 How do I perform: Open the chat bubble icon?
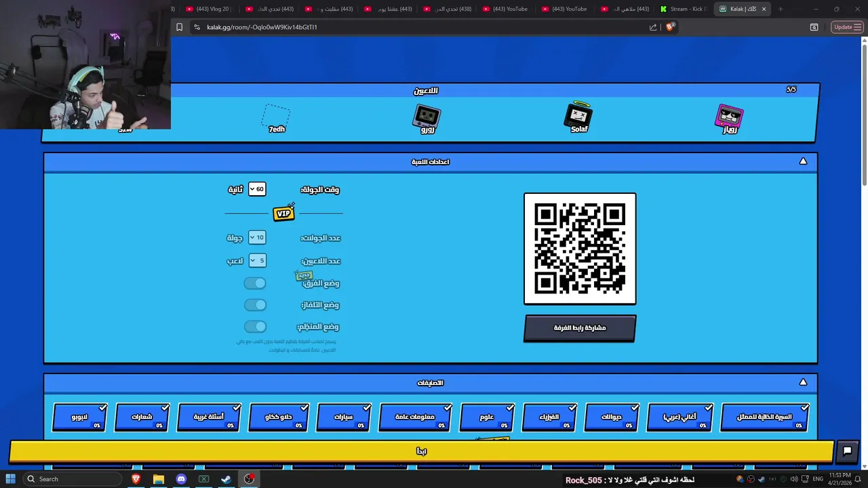point(847,451)
